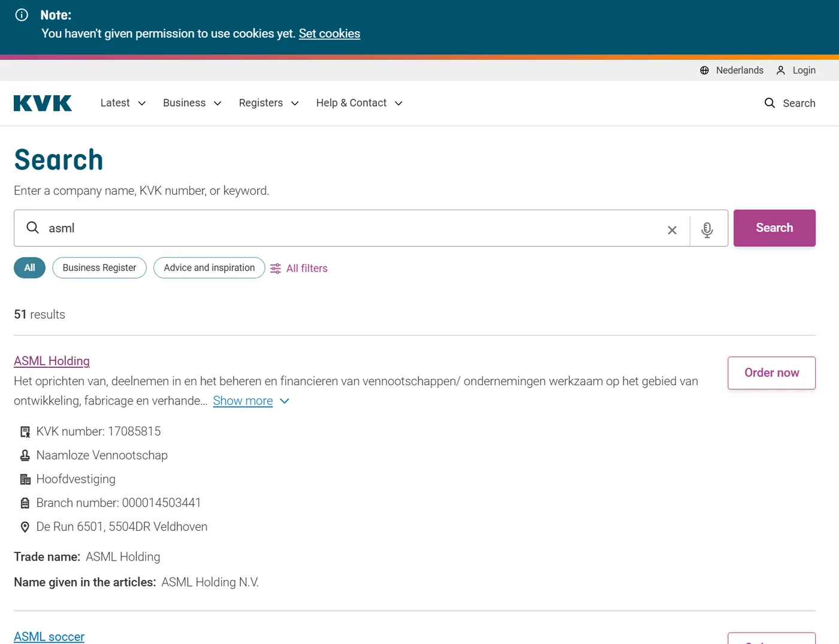This screenshot has height=644, width=839.
Task: Open the Registers menu
Action: [x=261, y=103]
